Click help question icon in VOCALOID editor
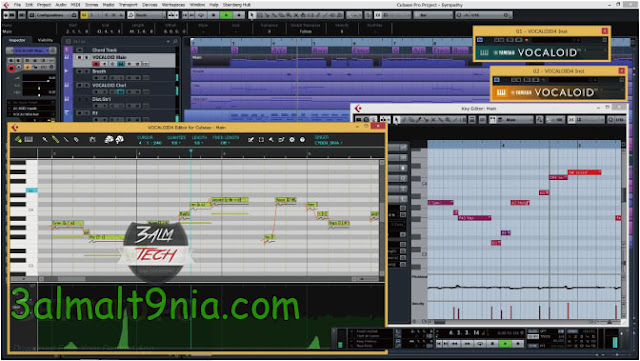Viewport: 640px width, 361px height. point(302,140)
